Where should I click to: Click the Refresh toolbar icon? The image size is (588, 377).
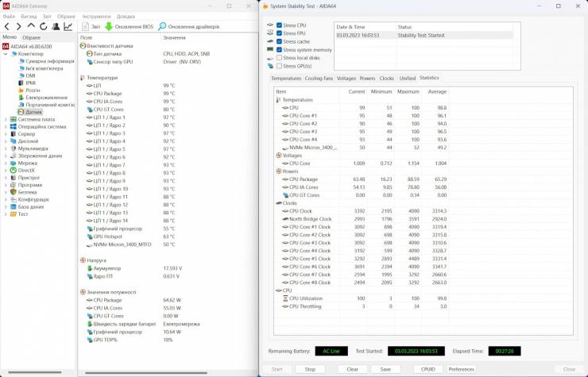pyautogui.click(x=44, y=27)
